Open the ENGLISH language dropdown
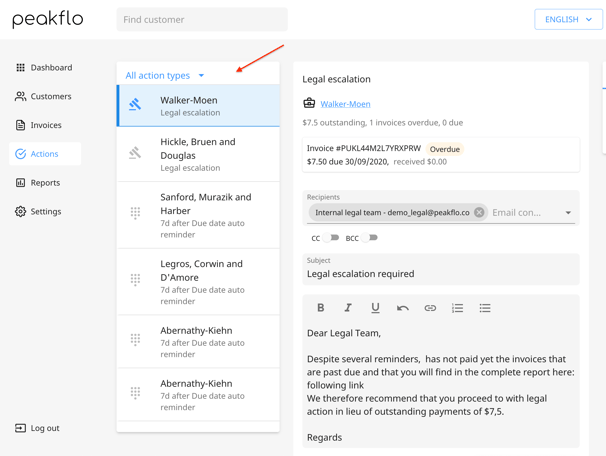Viewport: 606px width, 456px height. (x=568, y=19)
